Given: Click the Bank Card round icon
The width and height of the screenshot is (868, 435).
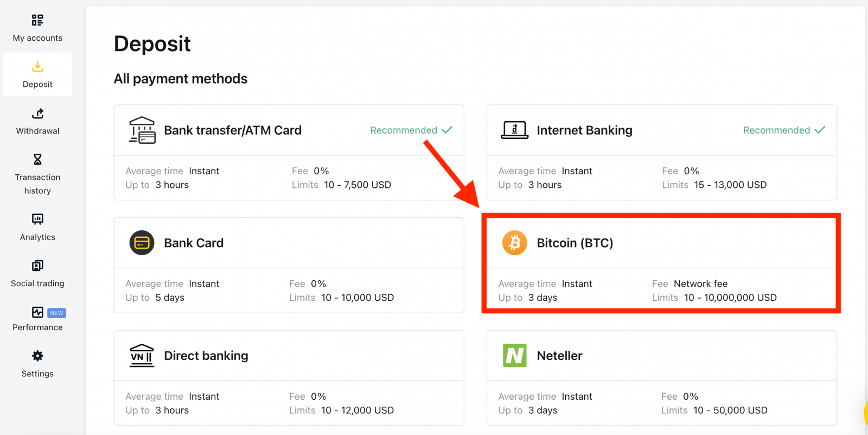Looking at the screenshot, I should click(x=142, y=243).
